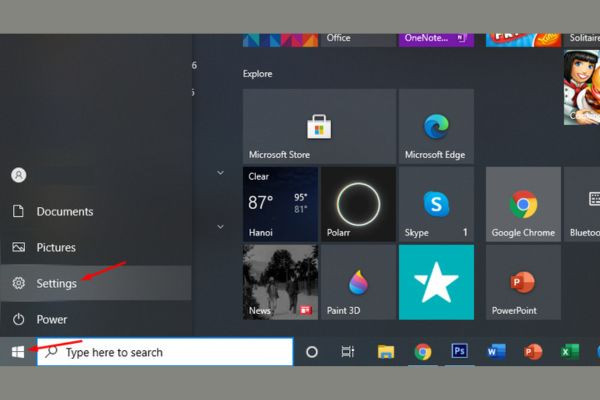Open PowerPoint from the taskbar
Screen dimensions: 600x400
[533, 352]
